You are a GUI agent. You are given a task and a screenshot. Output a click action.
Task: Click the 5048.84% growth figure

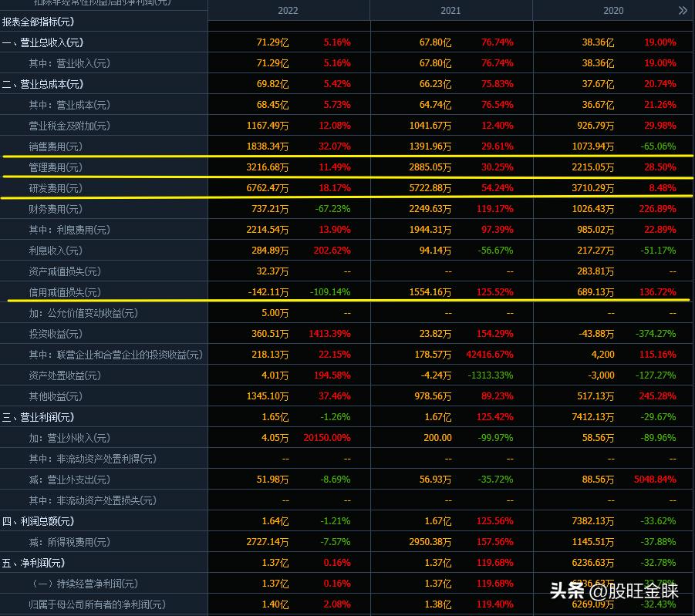655,480
